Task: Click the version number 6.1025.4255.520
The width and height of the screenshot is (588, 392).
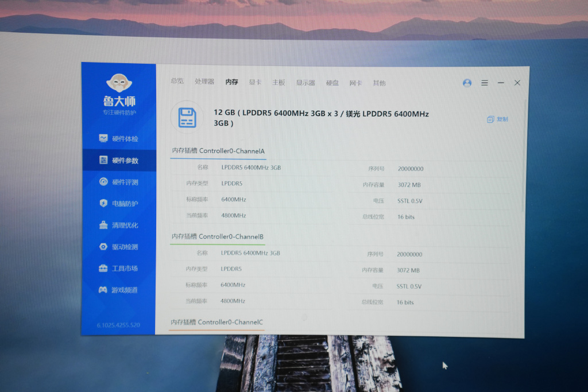Action: pos(118,325)
